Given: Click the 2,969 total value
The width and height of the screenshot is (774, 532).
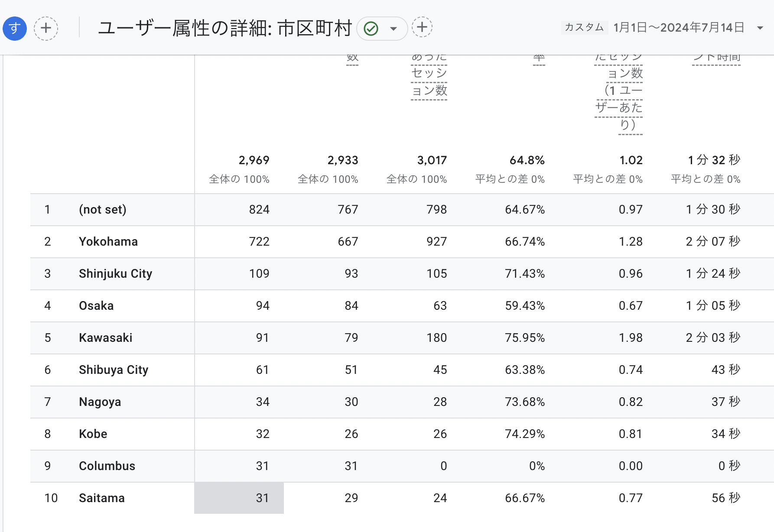Looking at the screenshot, I should [x=254, y=160].
